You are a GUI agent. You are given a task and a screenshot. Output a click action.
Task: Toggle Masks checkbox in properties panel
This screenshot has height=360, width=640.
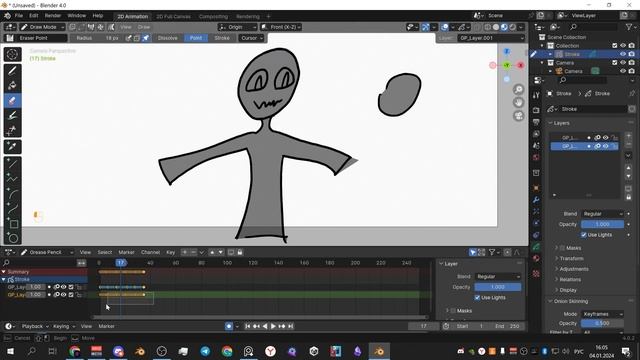click(562, 248)
